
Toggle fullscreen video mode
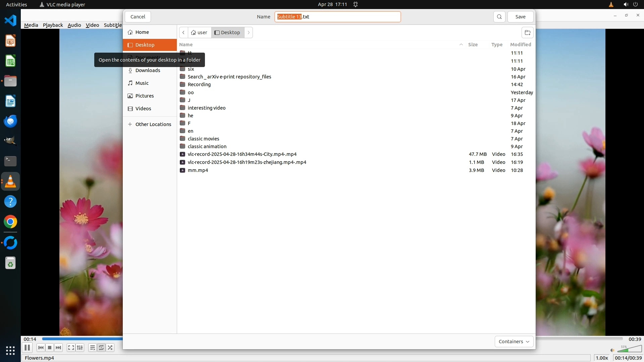[x=71, y=348]
